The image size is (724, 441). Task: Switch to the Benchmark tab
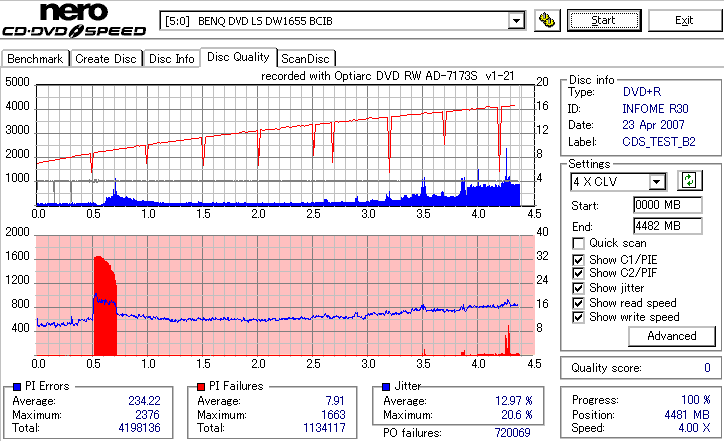[35, 59]
